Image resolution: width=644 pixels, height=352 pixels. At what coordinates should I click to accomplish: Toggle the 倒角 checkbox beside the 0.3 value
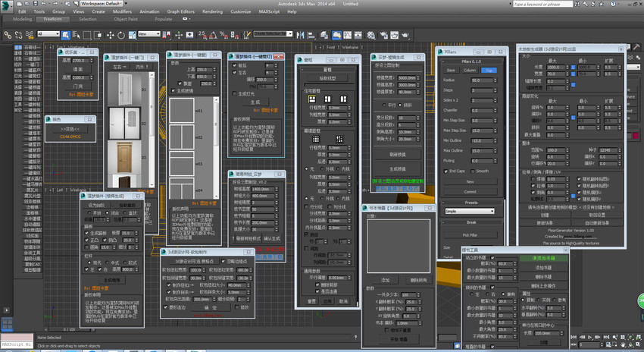tap(533, 192)
